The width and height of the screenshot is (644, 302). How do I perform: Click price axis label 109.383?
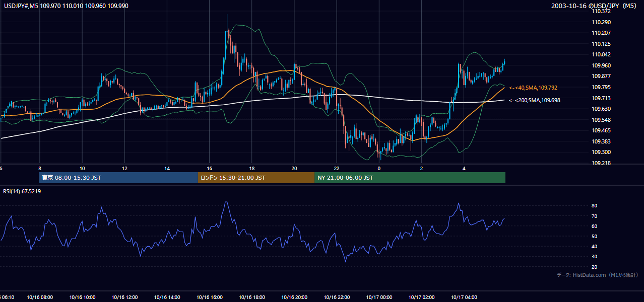tap(602, 141)
